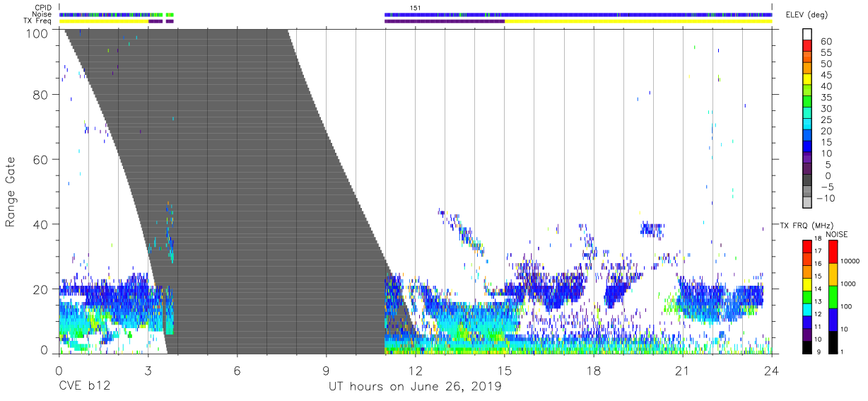Click ELEV color bar tick 35
Image resolution: width=868 pixels, height=401 pixels.
pyautogui.click(x=826, y=97)
